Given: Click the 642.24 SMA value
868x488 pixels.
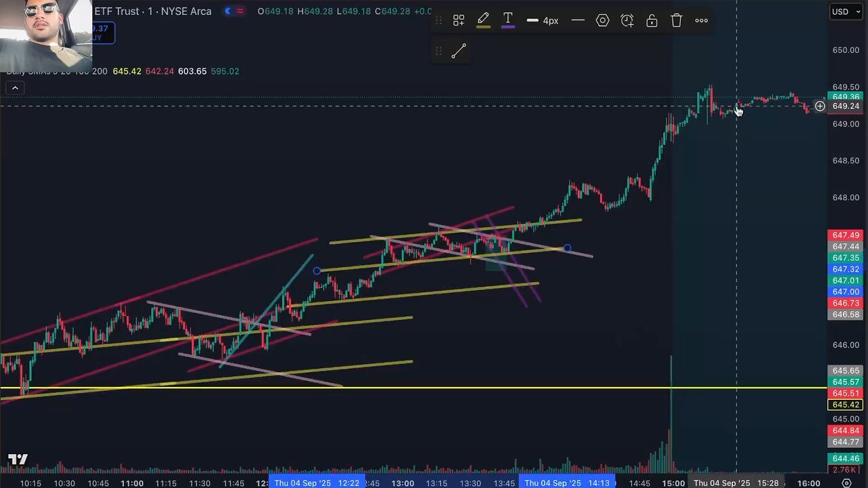Looking at the screenshot, I should [159, 71].
